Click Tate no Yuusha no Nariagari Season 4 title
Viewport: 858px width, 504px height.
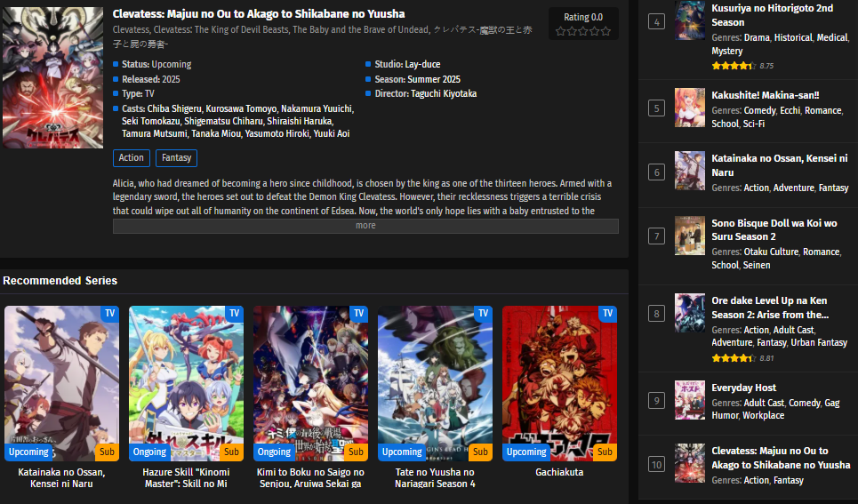coord(435,477)
